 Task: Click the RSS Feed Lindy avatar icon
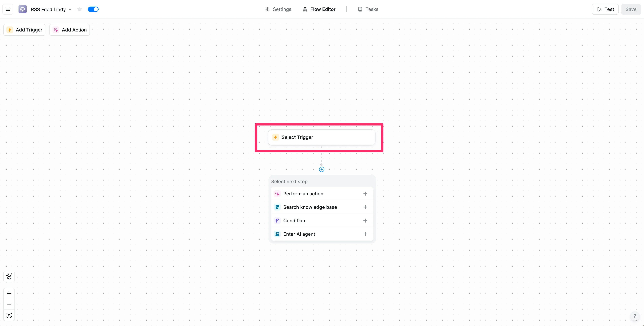(23, 9)
